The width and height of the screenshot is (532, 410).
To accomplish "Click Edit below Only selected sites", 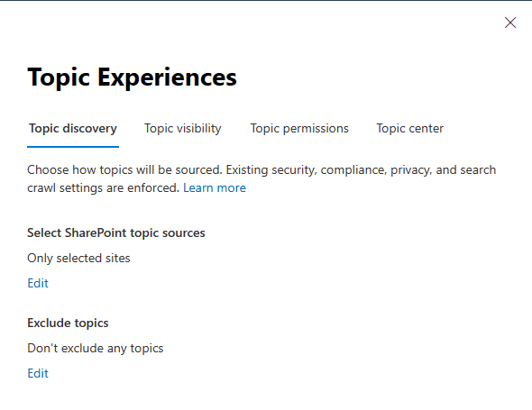I will coord(38,283).
